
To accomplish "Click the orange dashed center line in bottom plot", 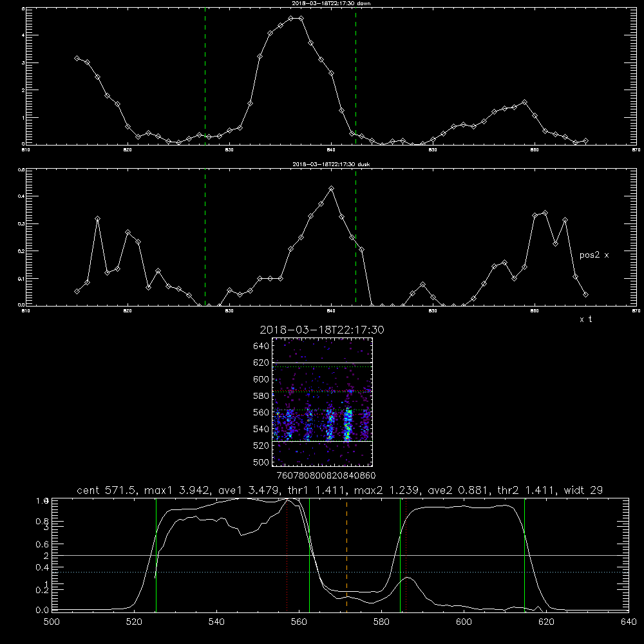I will point(346,554).
